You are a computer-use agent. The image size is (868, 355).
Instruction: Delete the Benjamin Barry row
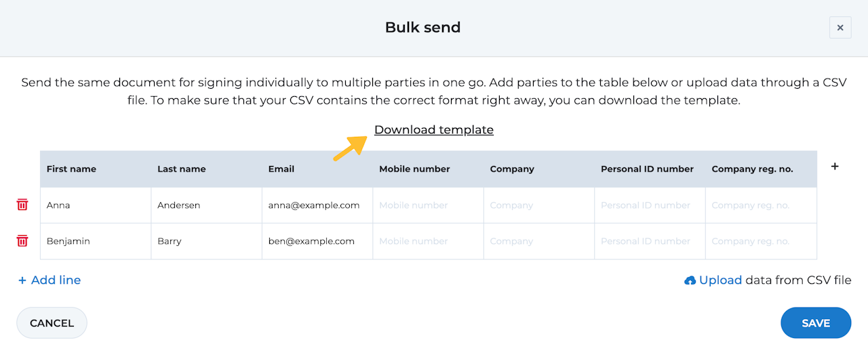22,241
